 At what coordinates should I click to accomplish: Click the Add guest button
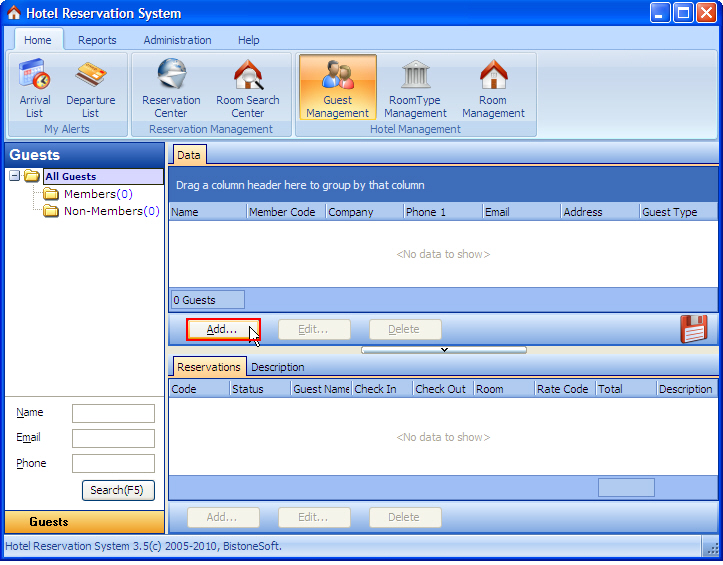coord(222,329)
